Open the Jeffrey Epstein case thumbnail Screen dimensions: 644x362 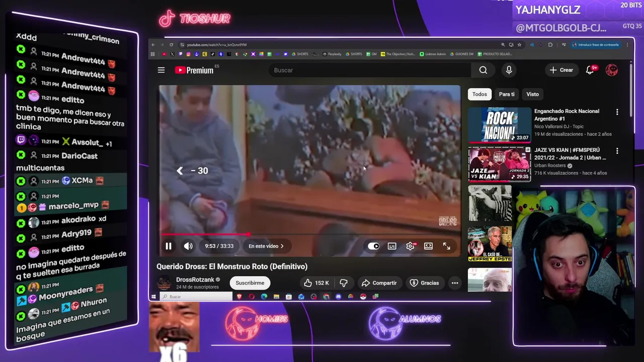click(x=490, y=244)
